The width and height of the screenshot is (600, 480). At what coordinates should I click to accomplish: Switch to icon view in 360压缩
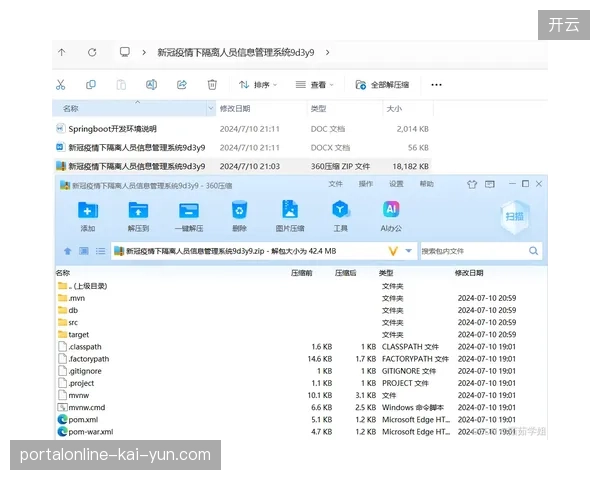point(84,251)
